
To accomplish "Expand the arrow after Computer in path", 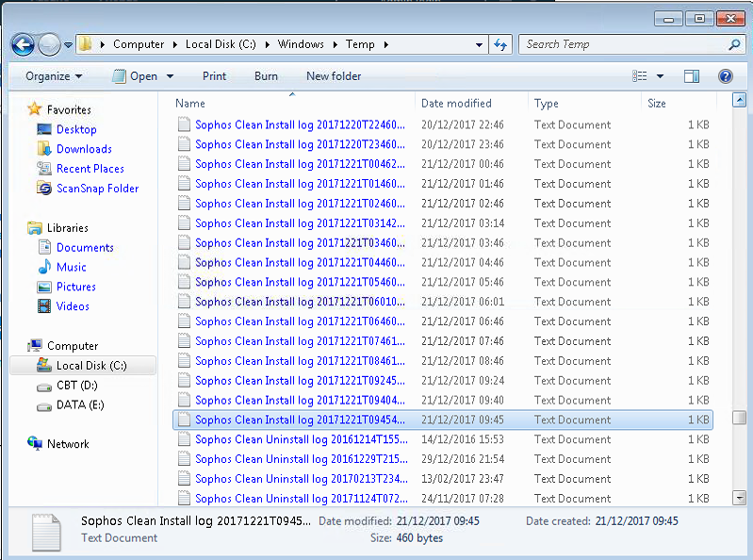I will (x=174, y=44).
